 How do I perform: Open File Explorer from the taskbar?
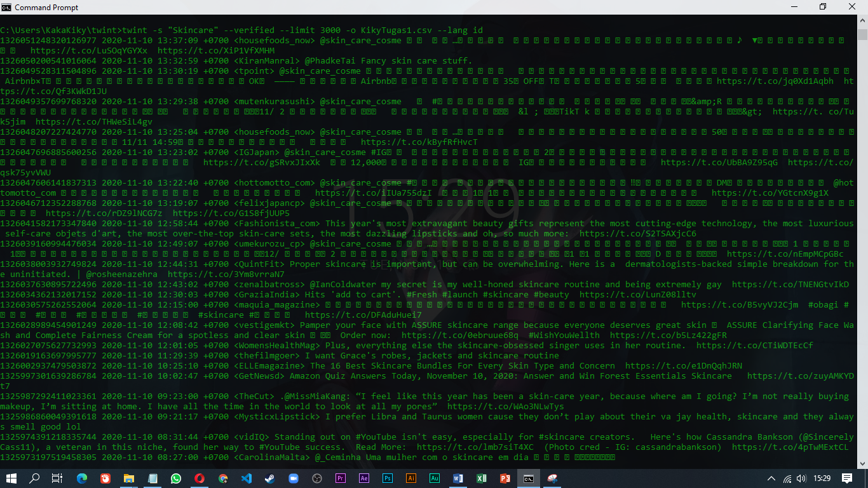129,478
